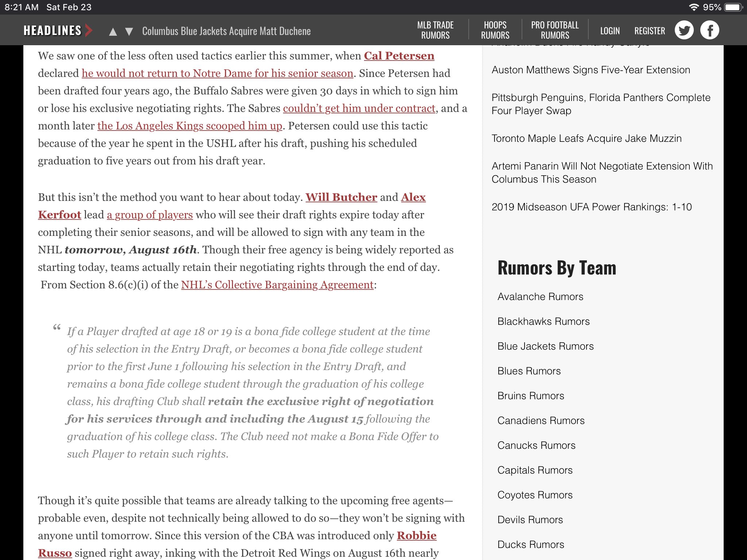Show next headline with the down arrow
This screenshot has width=747, height=560.
[x=129, y=32]
